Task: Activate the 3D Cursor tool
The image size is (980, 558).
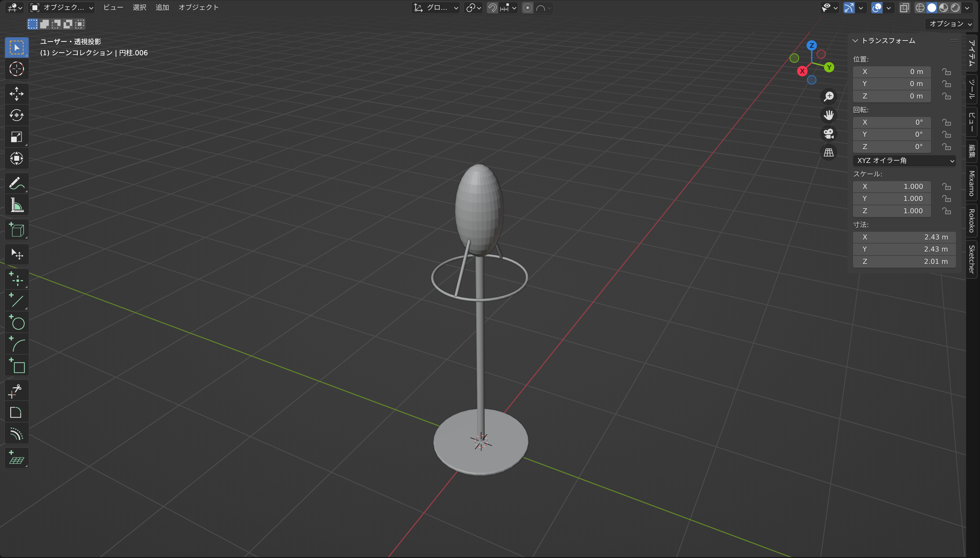Action: [16, 69]
